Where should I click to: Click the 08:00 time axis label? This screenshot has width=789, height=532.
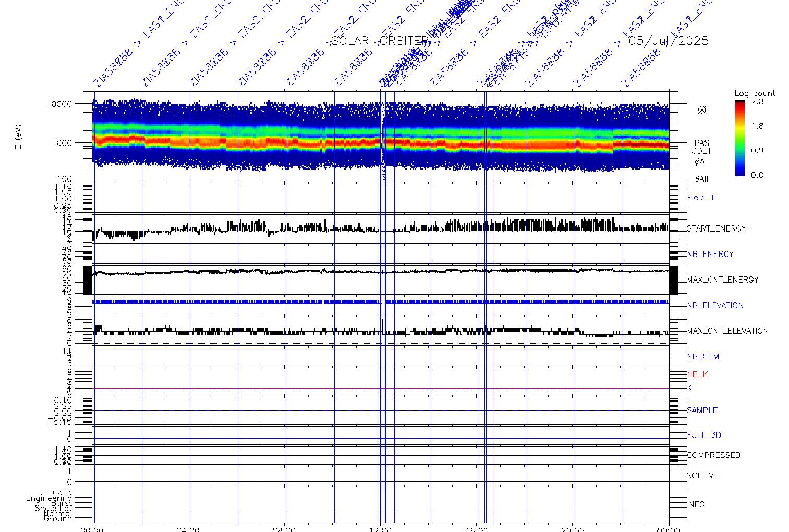point(284,529)
